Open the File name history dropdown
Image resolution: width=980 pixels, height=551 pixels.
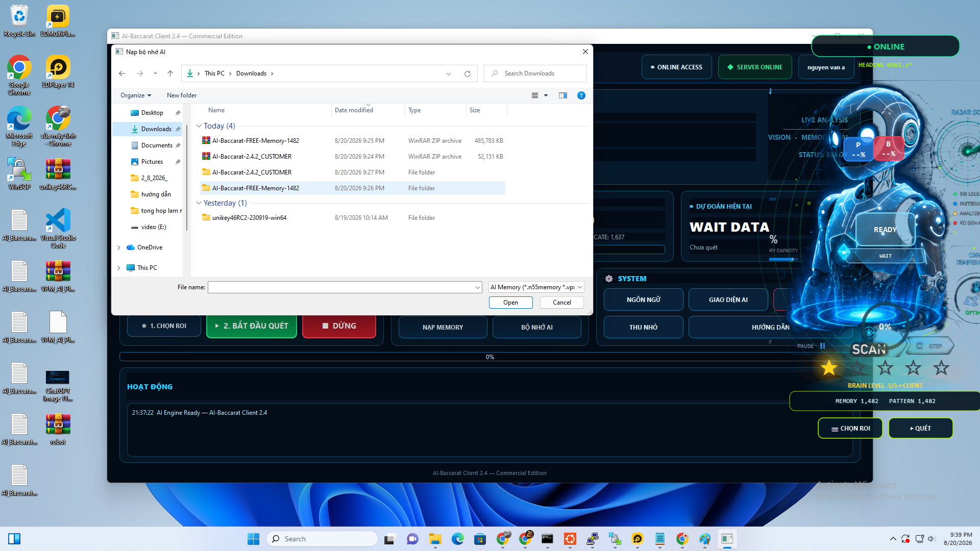[477, 287]
